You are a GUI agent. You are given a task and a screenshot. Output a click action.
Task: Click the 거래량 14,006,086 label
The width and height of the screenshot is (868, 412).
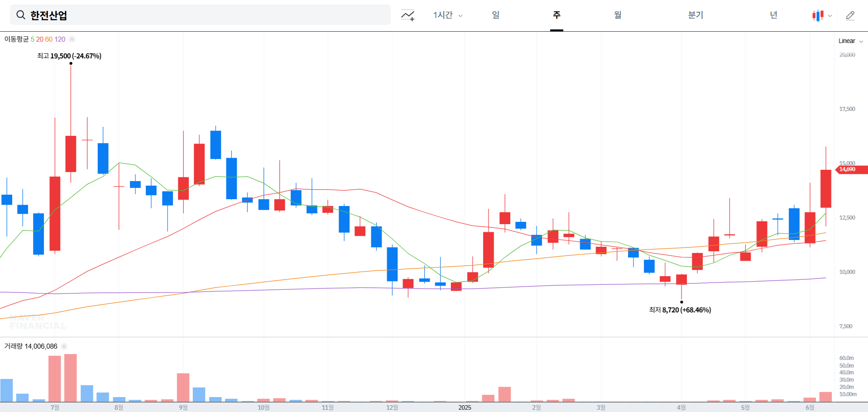point(31,346)
